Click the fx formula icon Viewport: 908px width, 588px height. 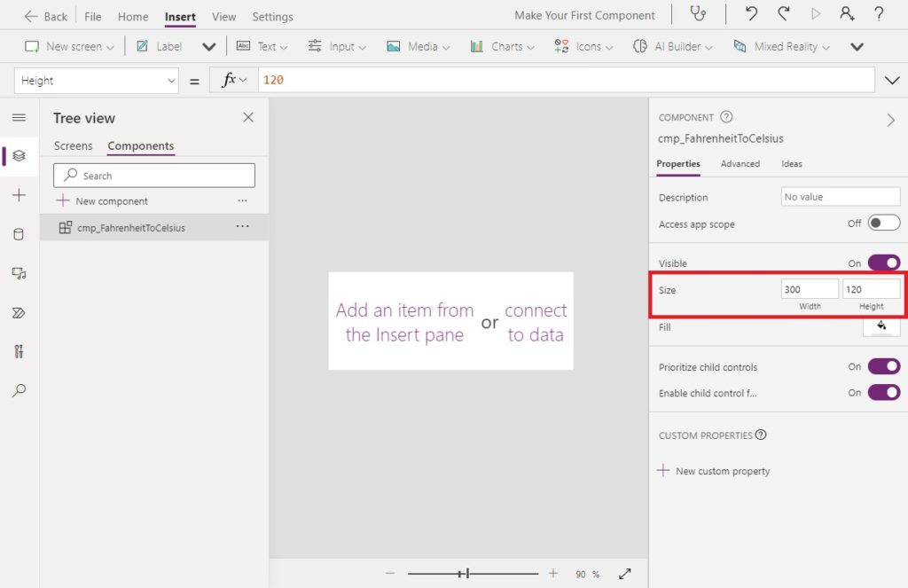(x=231, y=80)
